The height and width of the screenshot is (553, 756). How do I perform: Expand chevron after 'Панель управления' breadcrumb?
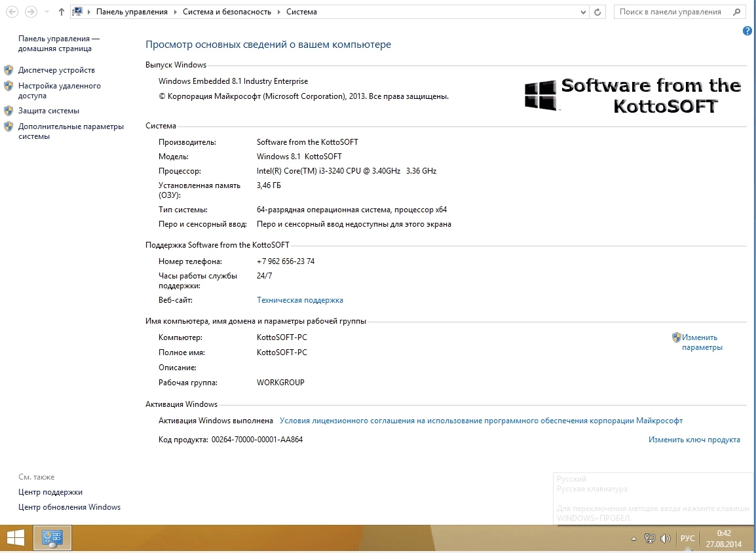pyautogui.click(x=175, y=12)
